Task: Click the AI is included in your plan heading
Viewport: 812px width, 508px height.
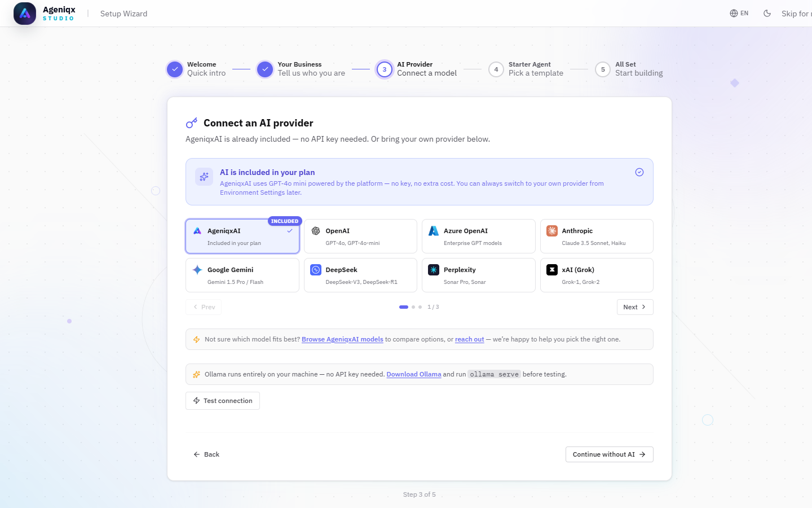Action: (x=267, y=172)
